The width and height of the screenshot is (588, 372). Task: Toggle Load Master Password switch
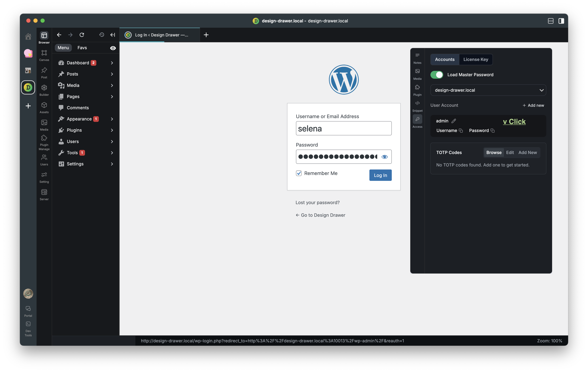(x=437, y=75)
